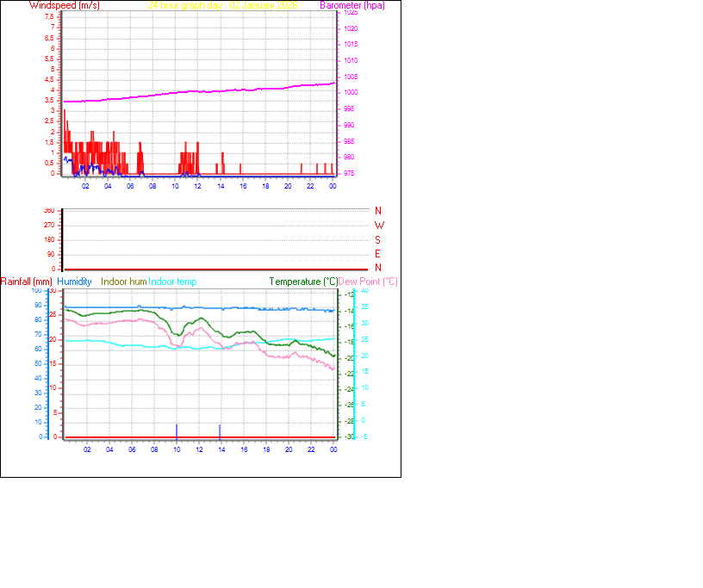703x588 pixels.
Task: Select the Humidity legend label
Action: pyautogui.click(x=73, y=281)
